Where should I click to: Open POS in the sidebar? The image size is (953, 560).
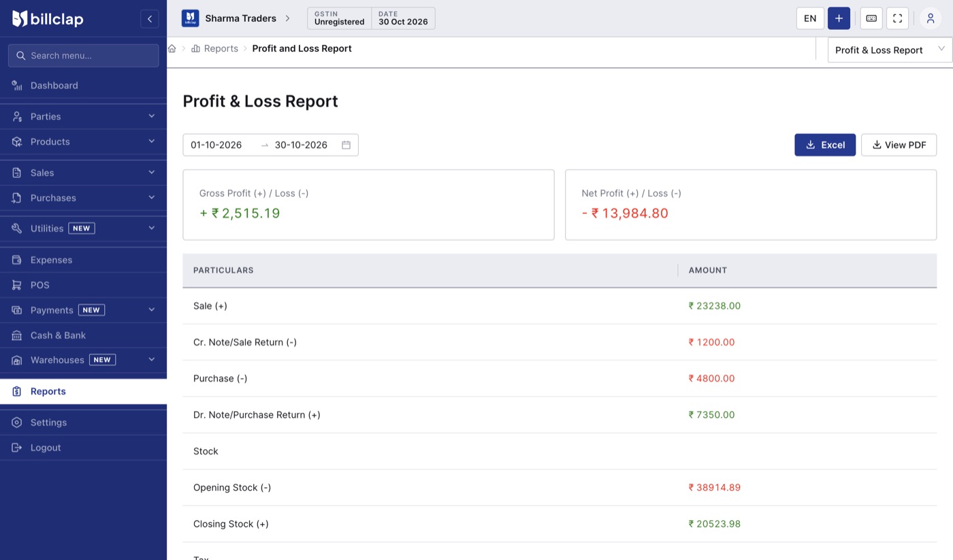pos(83,285)
